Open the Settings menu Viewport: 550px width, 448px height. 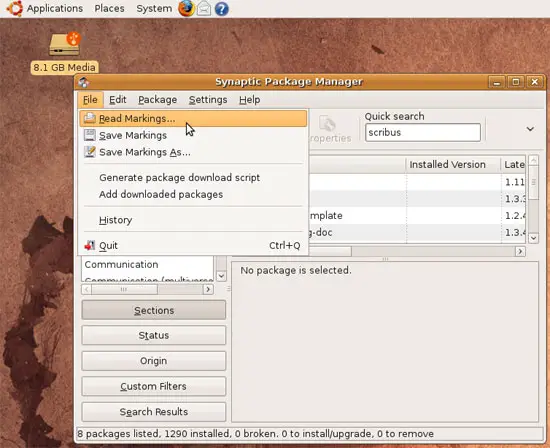click(208, 100)
